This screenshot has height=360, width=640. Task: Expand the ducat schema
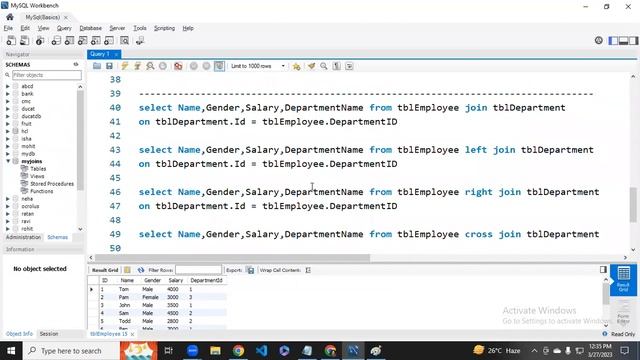point(8,109)
